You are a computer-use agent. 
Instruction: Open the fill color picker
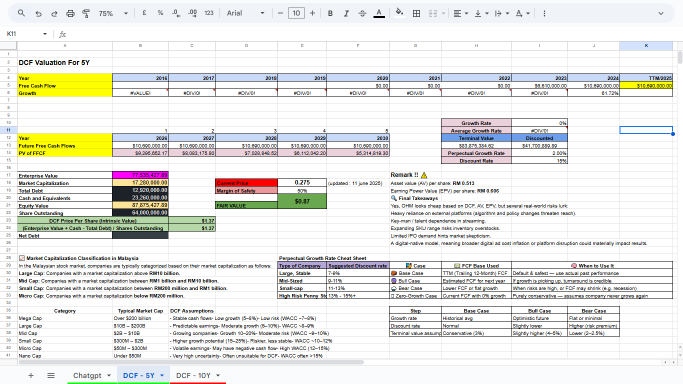pyautogui.click(x=399, y=13)
